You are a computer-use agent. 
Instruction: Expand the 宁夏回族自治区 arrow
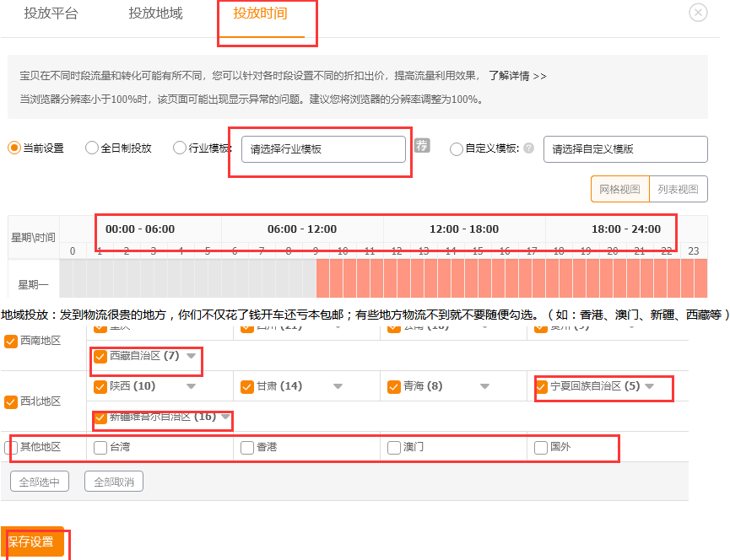tap(650, 386)
